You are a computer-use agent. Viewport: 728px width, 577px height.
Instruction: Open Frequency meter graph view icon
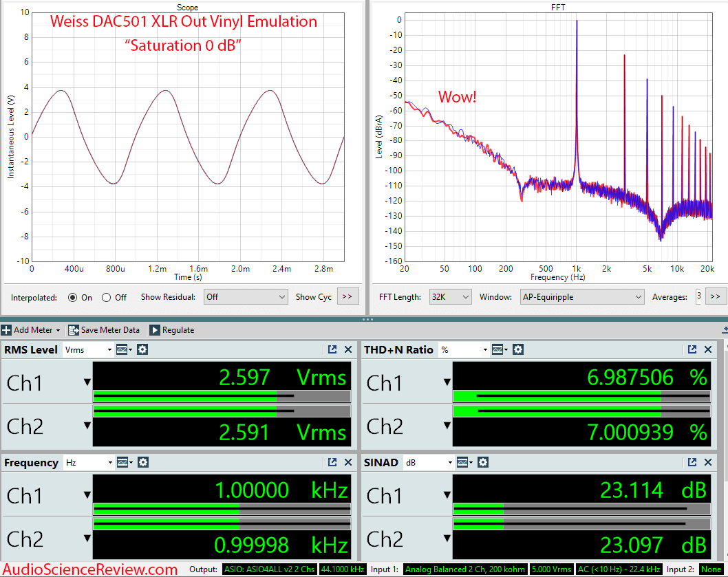[x=122, y=462]
